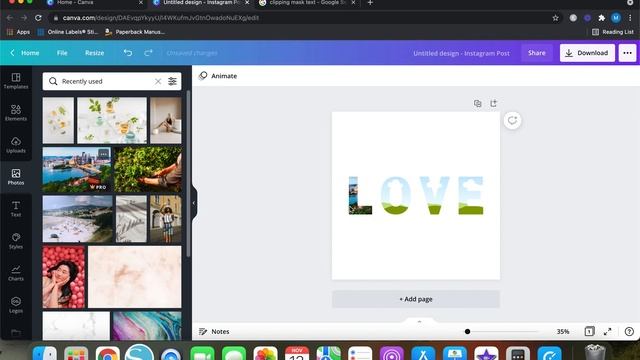Screen dimensions: 640x360
Task: Open the Text panel
Action: [16, 209]
